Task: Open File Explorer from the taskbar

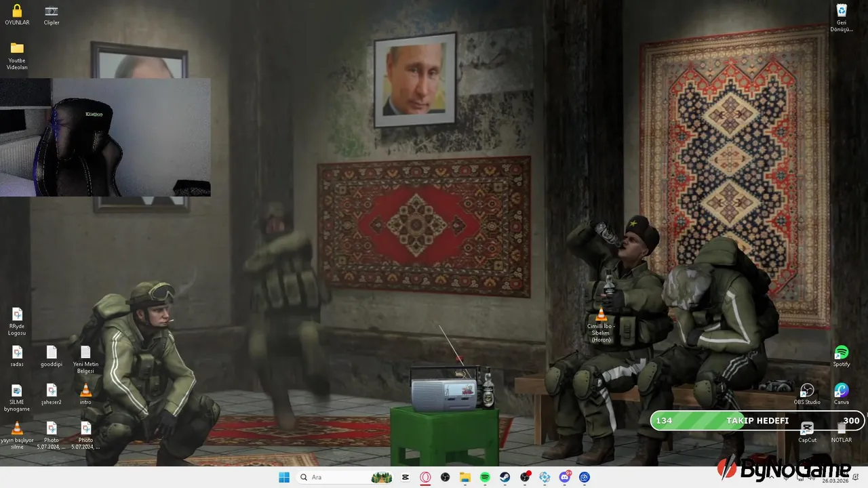Action: coord(465,477)
